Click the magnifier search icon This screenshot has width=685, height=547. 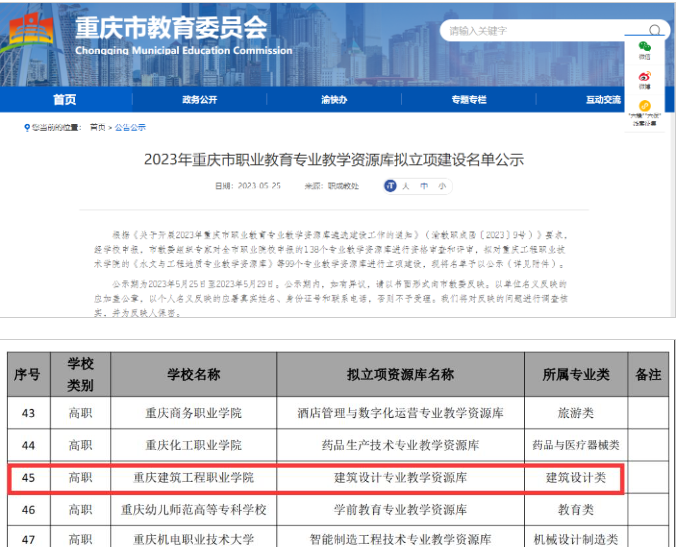click(654, 31)
